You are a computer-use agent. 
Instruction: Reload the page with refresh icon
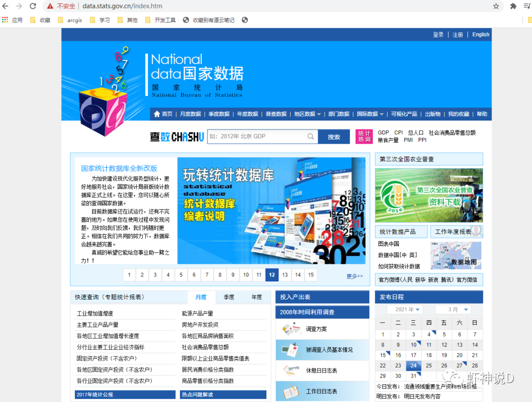click(x=33, y=6)
